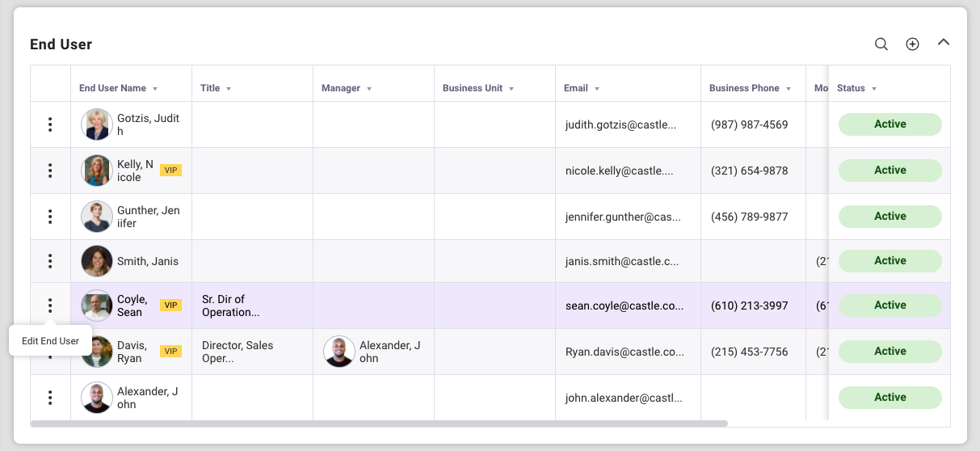Open row actions for Janis Smith
The image size is (980, 451).
click(50, 261)
